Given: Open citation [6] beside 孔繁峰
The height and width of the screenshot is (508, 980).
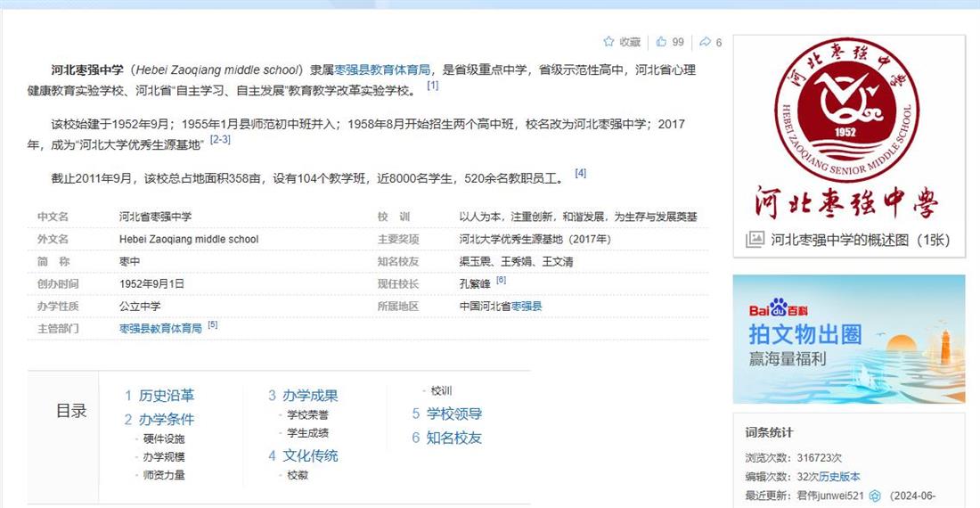Looking at the screenshot, I should [501, 281].
